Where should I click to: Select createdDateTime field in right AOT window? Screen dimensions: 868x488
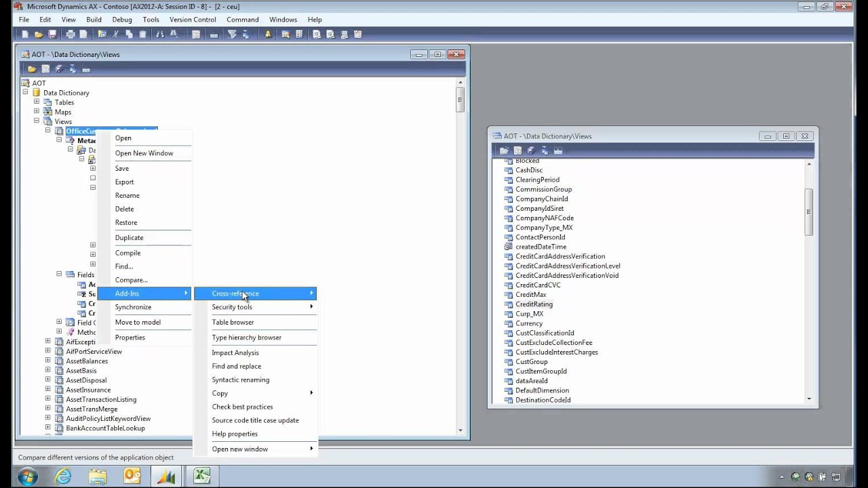click(x=540, y=247)
